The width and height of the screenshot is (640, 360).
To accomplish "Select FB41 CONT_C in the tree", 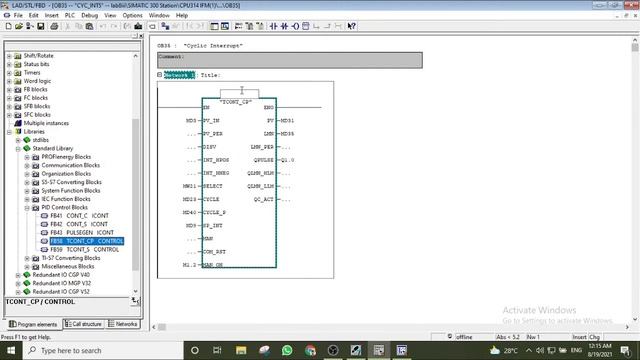I will 79,216.
